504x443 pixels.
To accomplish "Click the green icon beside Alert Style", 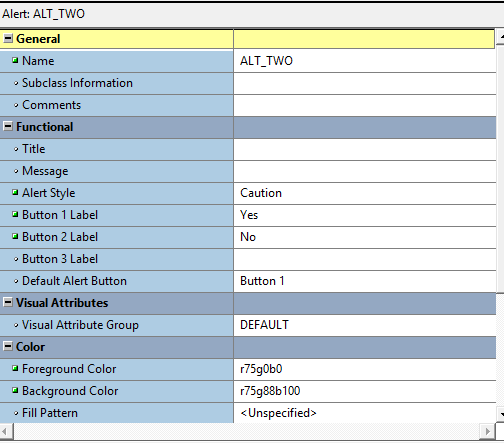I will [15, 192].
